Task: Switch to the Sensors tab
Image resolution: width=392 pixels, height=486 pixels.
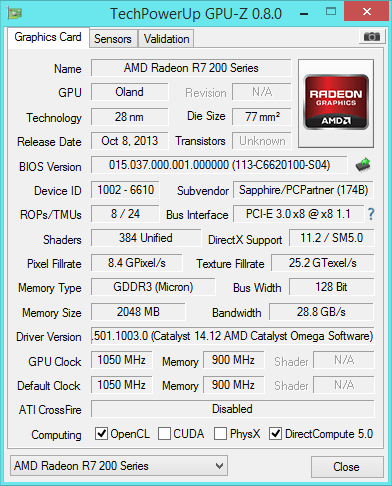Action: pyautogui.click(x=113, y=39)
